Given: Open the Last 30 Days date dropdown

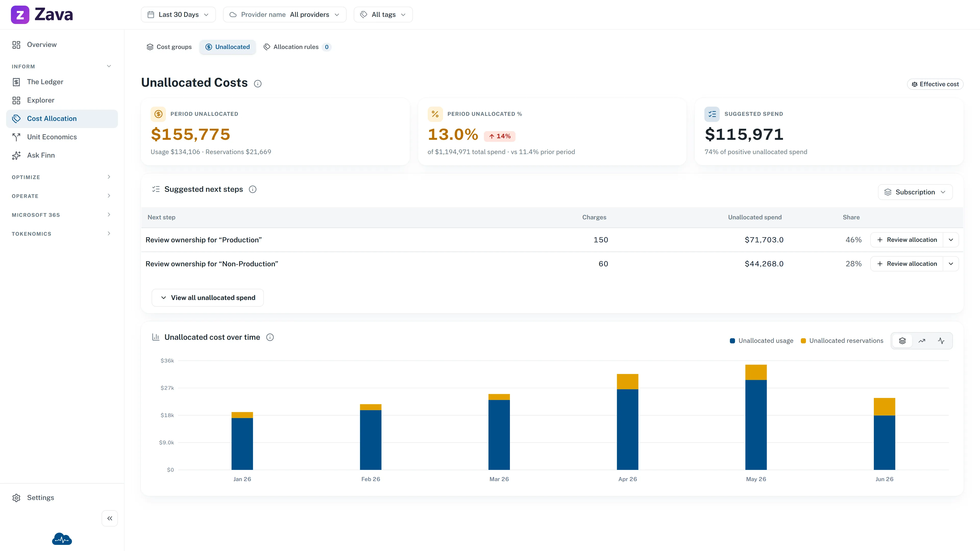Looking at the screenshot, I should pyautogui.click(x=178, y=15).
